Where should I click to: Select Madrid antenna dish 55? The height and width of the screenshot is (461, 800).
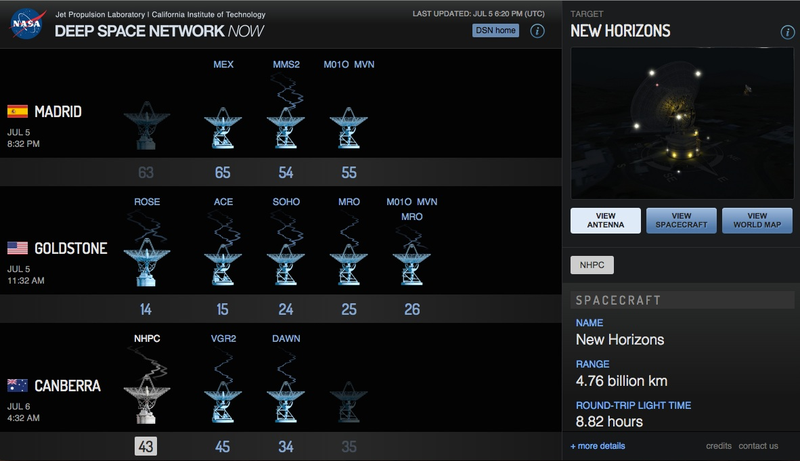tap(348, 127)
